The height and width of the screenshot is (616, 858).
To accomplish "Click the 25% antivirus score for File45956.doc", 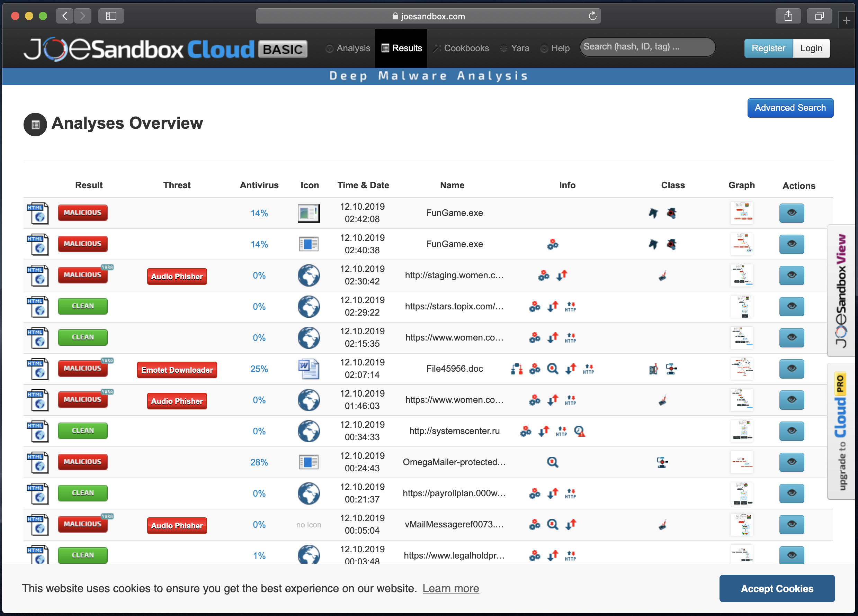I will click(x=259, y=369).
